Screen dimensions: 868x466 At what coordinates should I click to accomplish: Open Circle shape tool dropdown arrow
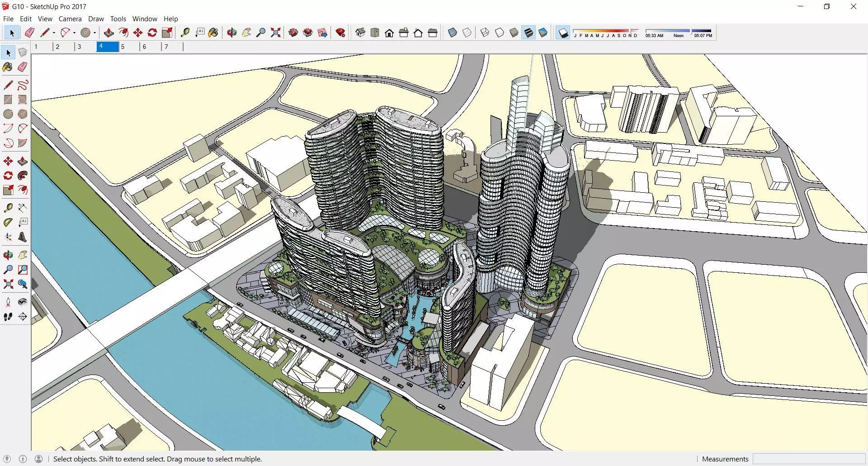point(94,33)
